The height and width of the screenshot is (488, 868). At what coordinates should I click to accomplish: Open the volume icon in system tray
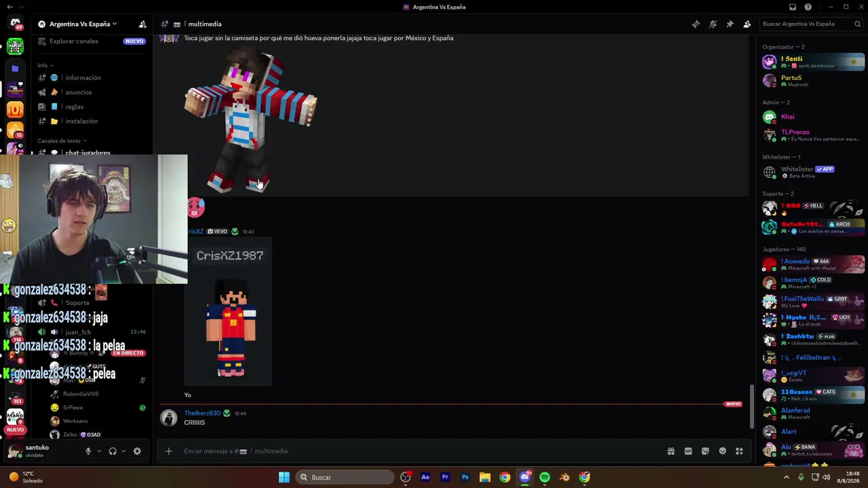[826, 477]
